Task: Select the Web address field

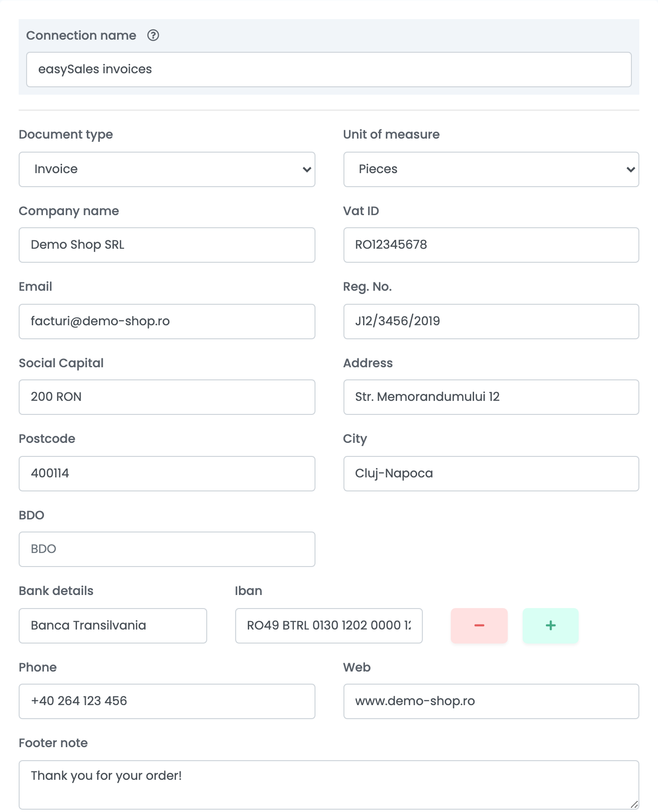Action: pyautogui.click(x=491, y=701)
